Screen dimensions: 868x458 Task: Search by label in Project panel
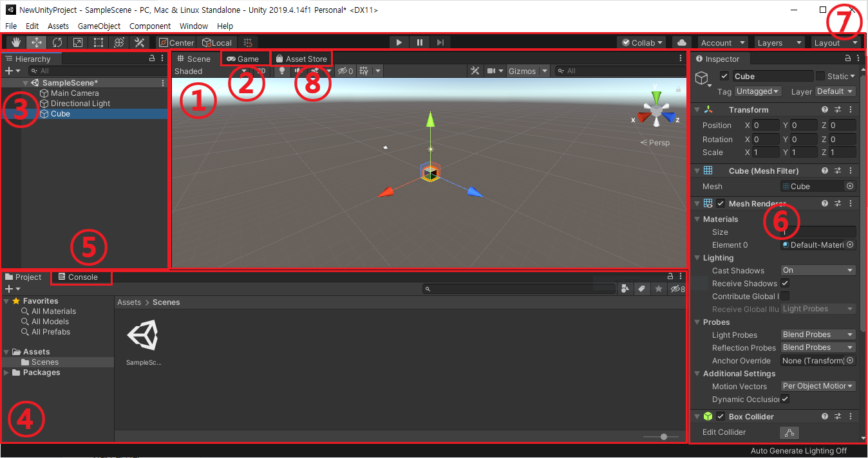pyautogui.click(x=641, y=289)
